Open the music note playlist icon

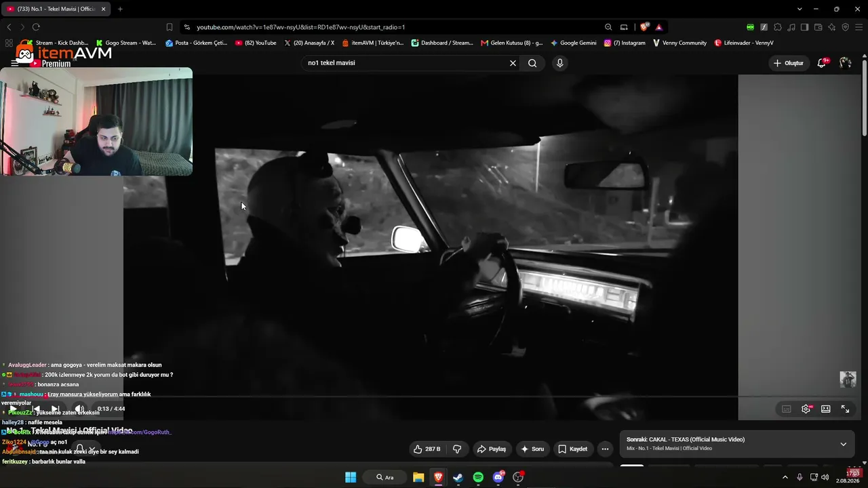click(x=791, y=27)
